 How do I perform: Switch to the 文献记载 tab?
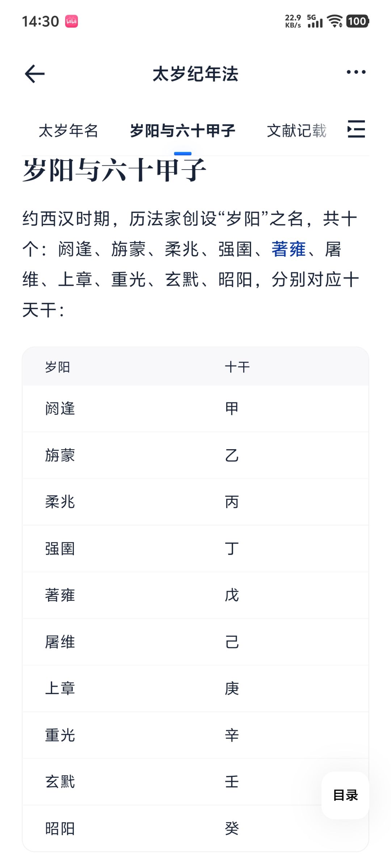pyautogui.click(x=297, y=131)
